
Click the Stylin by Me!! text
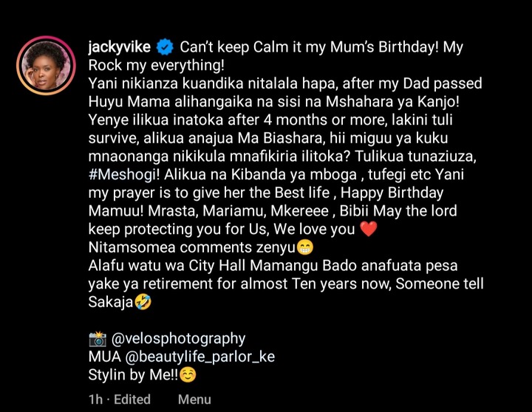tap(133, 375)
